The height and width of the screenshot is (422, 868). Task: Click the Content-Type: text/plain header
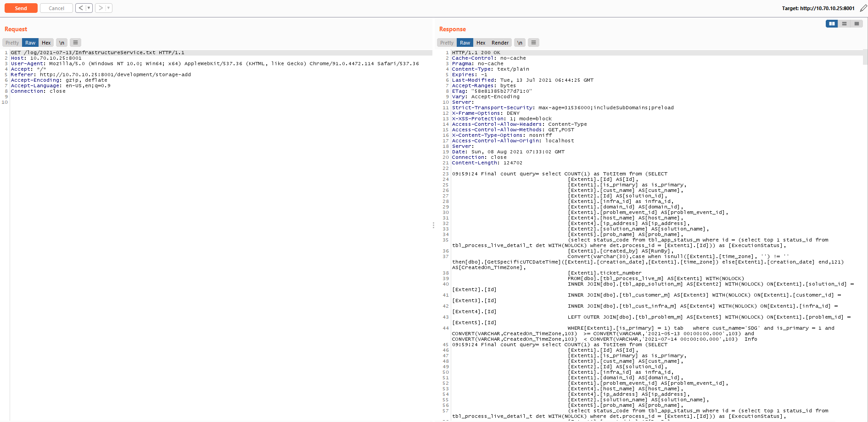(x=490, y=69)
